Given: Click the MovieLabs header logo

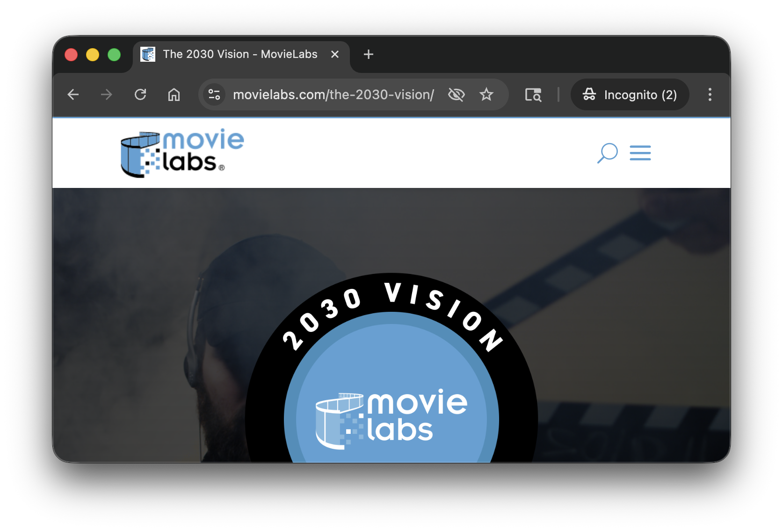Looking at the screenshot, I should (x=182, y=153).
